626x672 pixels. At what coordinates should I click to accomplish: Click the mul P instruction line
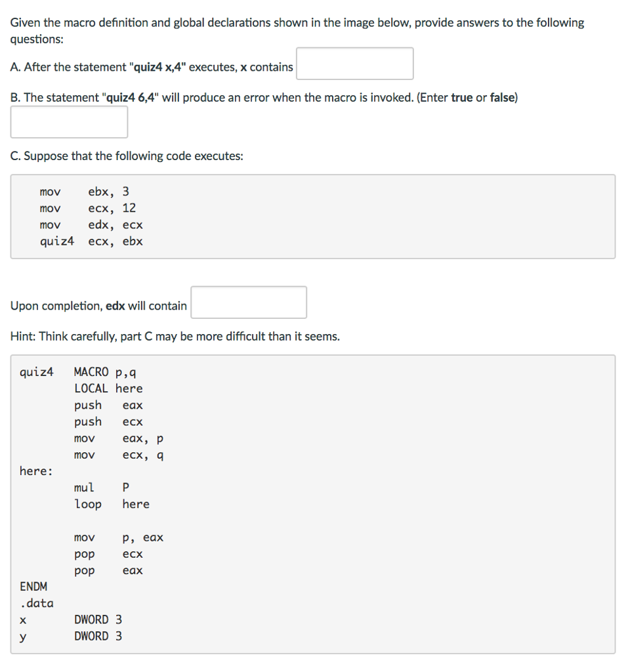pos(102,487)
